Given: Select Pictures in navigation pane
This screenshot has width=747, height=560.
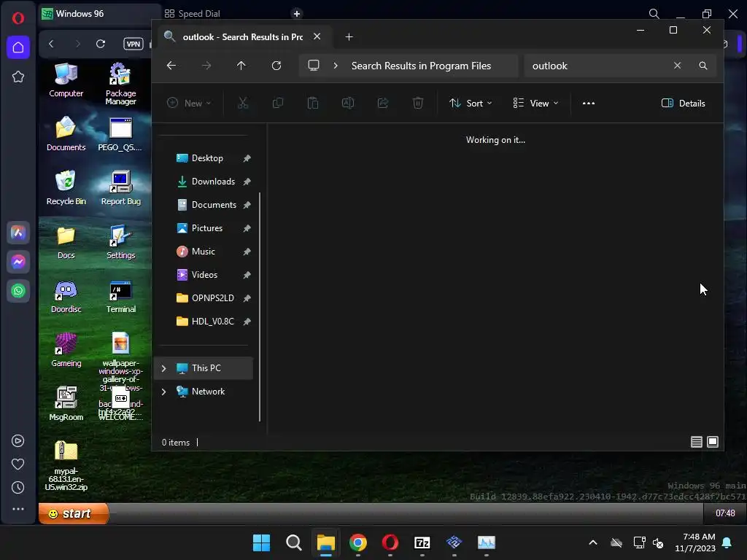Looking at the screenshot, I should tap(206, 228).
